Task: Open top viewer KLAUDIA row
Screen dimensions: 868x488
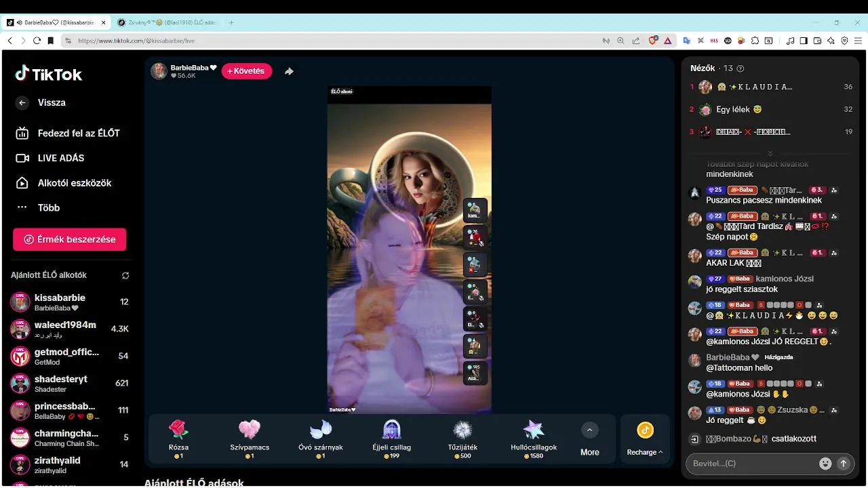Action: point(770,87)
